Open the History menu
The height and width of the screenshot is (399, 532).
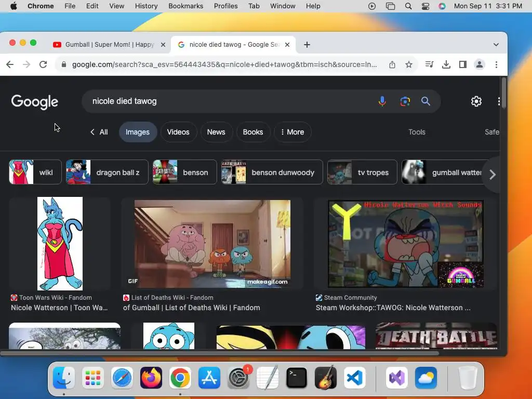point(146,6)
